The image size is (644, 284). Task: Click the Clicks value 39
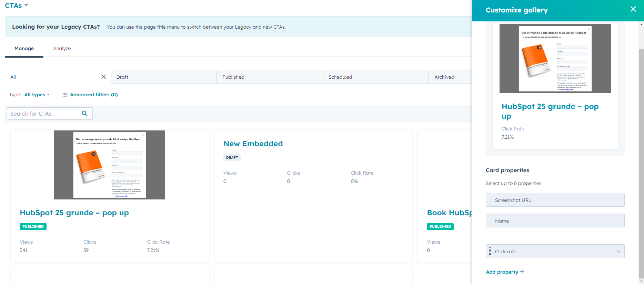pos(86,250)
